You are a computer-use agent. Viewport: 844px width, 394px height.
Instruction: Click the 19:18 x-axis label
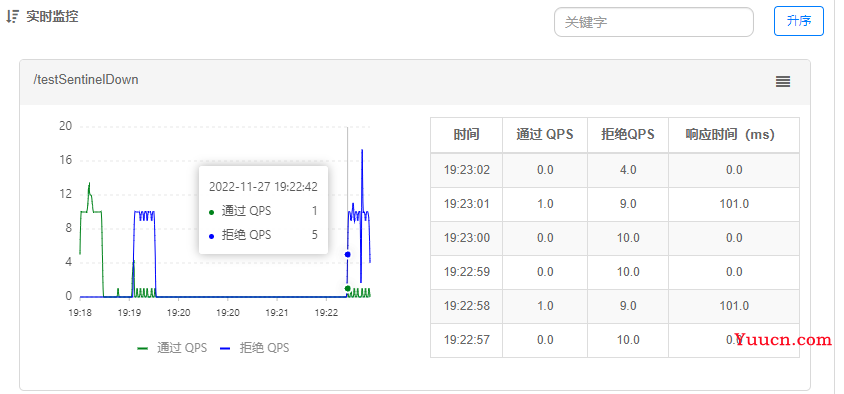click(80, 312)
